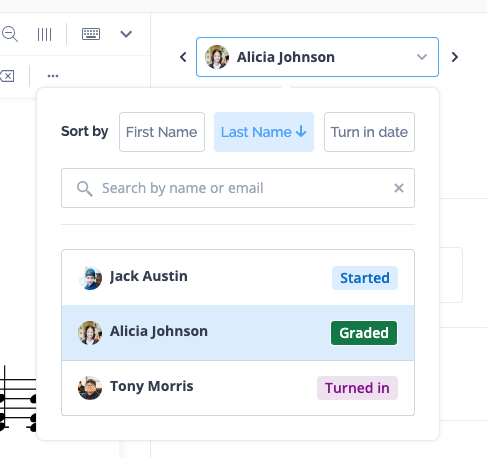
Task: Expand the chevron next to keyboard icon
Action: click(x=126, y=34)
